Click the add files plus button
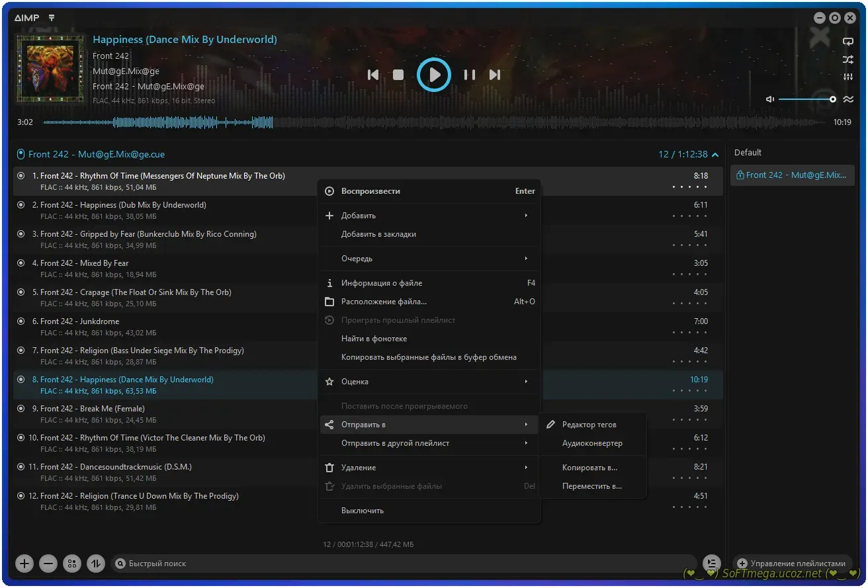Viewport: 868px width, 588px height. point(24,564)
